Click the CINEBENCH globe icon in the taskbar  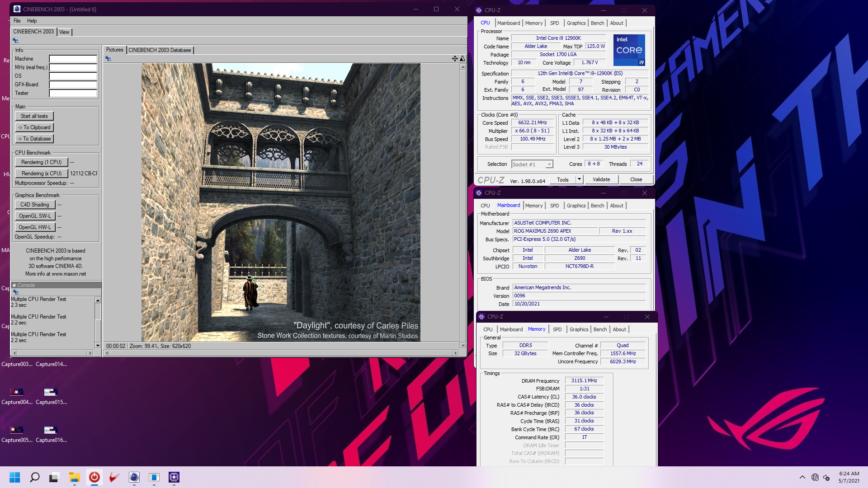coord(134,477)
